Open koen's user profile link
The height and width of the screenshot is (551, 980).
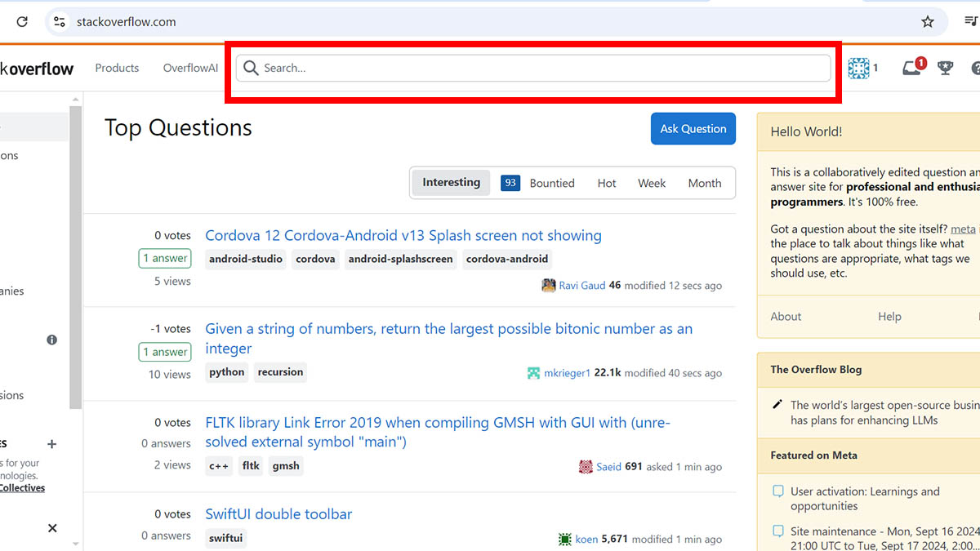pos(586,540)
